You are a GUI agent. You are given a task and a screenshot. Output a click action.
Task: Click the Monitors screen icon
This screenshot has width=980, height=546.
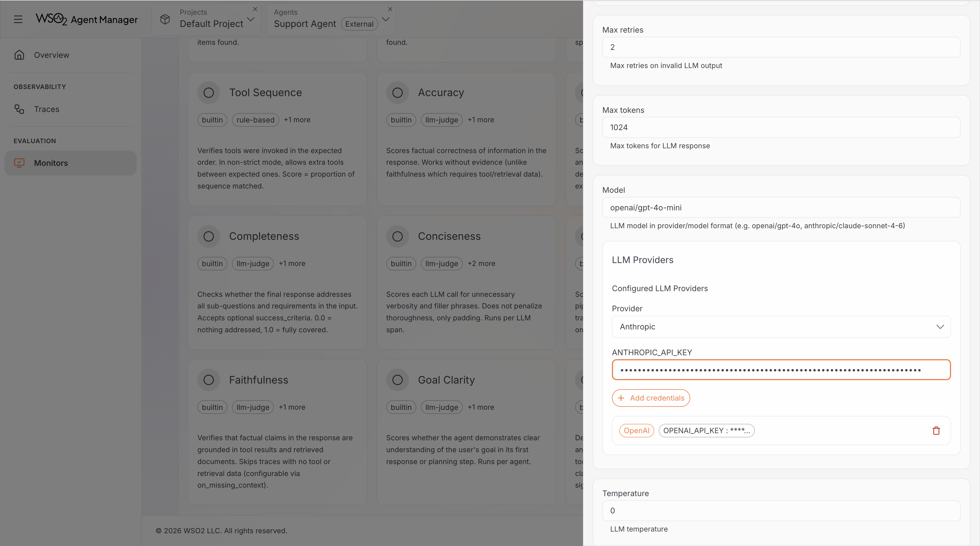coord(19,163)
